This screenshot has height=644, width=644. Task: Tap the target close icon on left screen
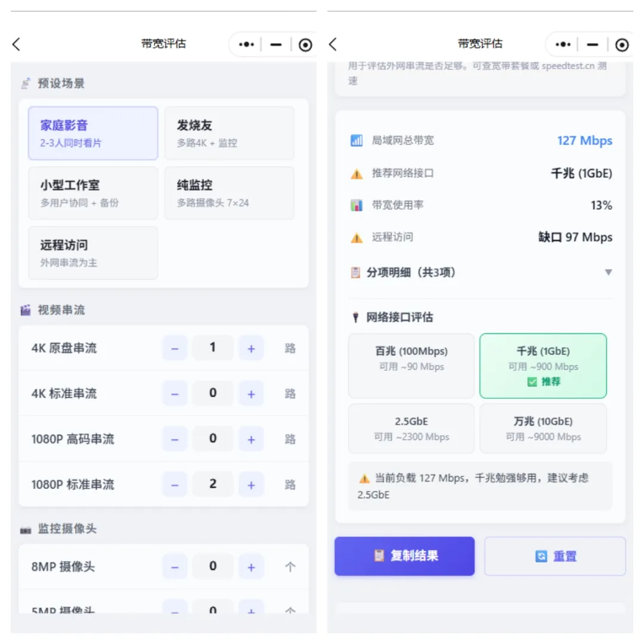click(305, 45)
